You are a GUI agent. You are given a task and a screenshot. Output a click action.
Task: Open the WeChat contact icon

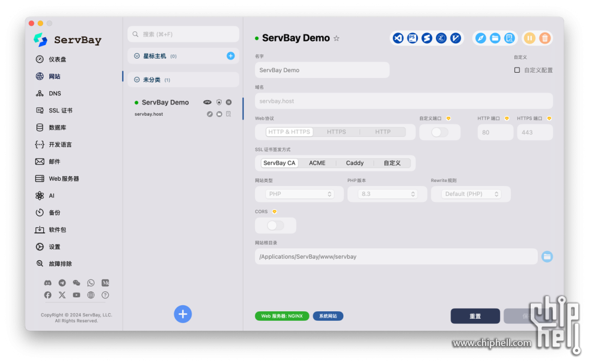[x=76, y=283]
